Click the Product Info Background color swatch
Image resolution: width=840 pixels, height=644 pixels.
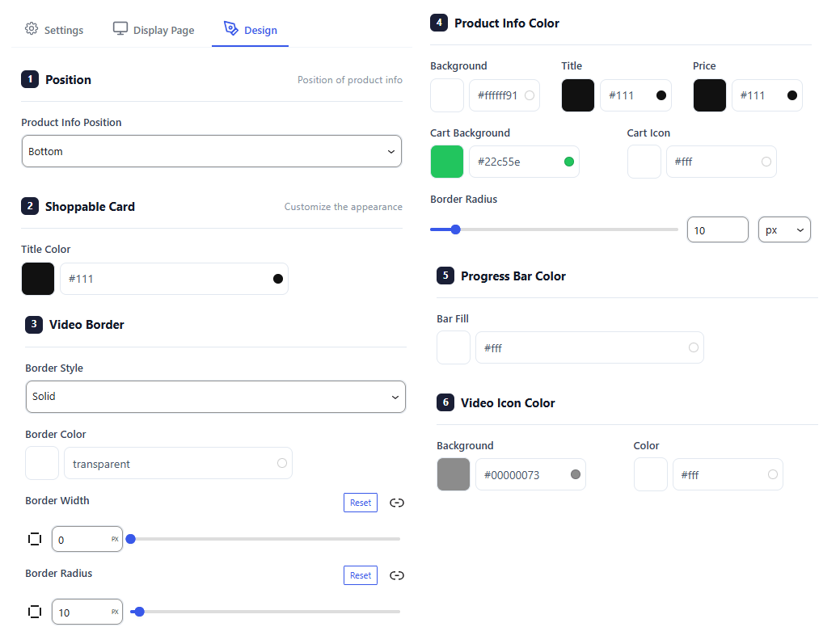pyautogui.click(x=447, y=95)
